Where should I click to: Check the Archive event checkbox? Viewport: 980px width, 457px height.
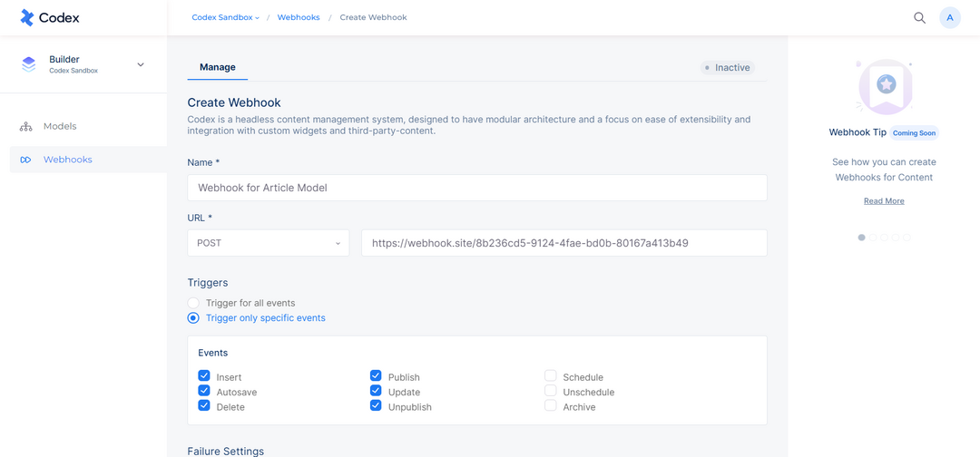coord(550,405)
